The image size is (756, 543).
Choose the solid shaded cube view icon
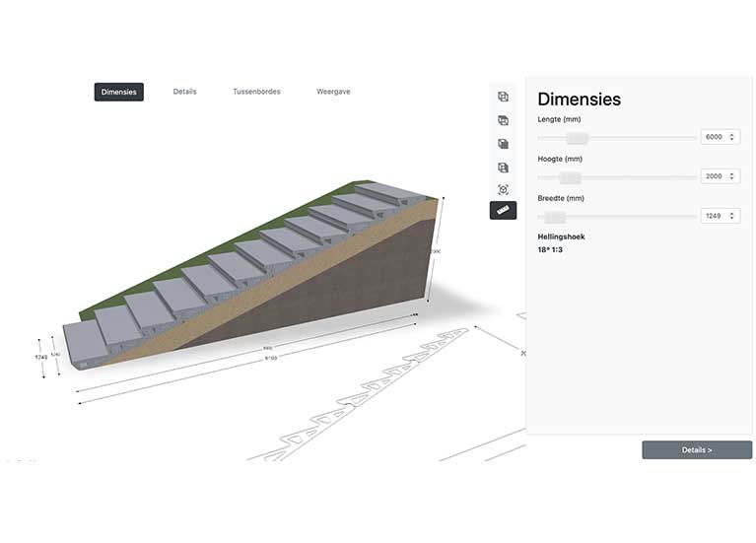[x=503, y=144]
